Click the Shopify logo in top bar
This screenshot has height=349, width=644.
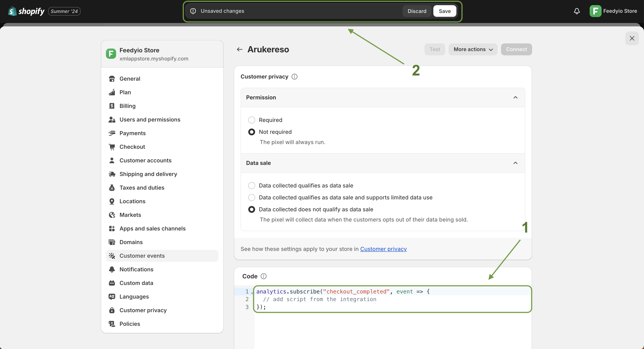click(x=26, y=11)
